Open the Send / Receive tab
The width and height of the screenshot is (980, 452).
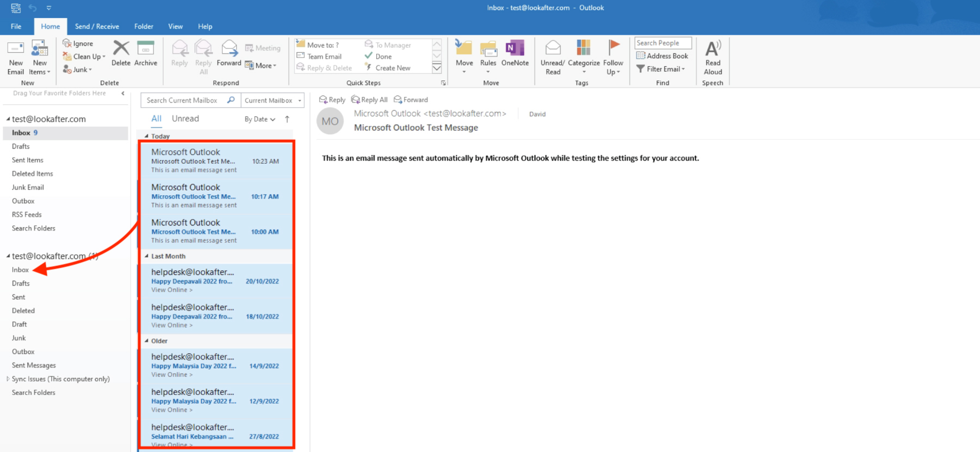click(x=97, y=26)
